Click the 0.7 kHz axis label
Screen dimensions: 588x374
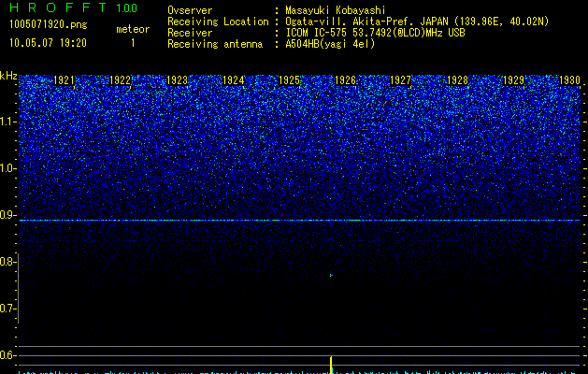(7, 309)
